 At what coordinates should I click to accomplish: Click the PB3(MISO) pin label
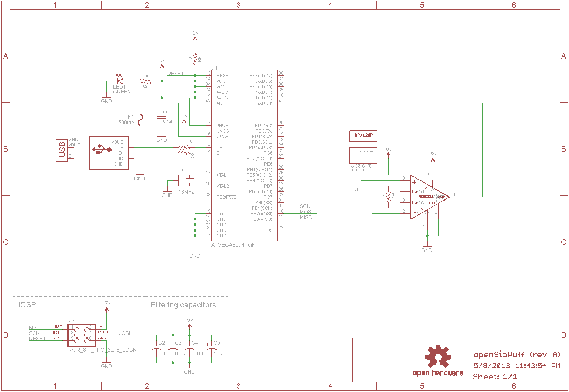pyautogui.click(x=261, y=219)
